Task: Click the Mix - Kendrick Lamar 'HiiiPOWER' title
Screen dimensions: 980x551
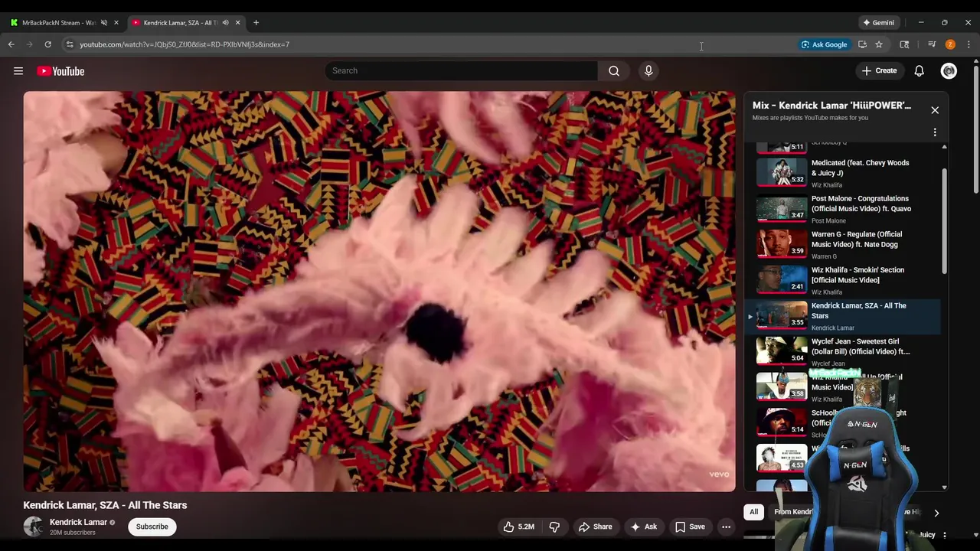Action: point(831,106)
